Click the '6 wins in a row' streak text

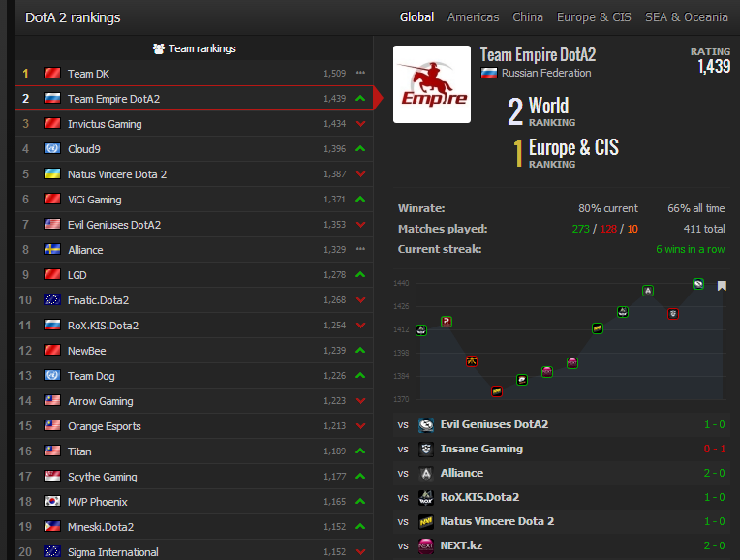pyautogui.click(x=690, y=249)
